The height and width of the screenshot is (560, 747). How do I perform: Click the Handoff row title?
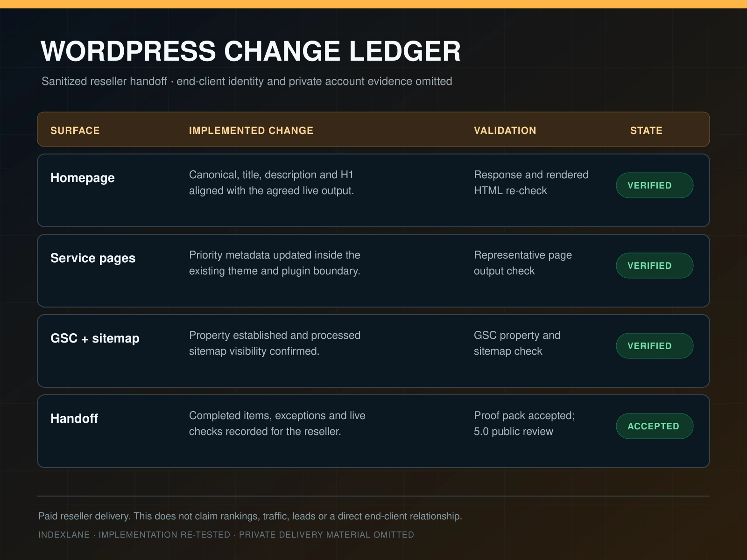pos(74,419)
